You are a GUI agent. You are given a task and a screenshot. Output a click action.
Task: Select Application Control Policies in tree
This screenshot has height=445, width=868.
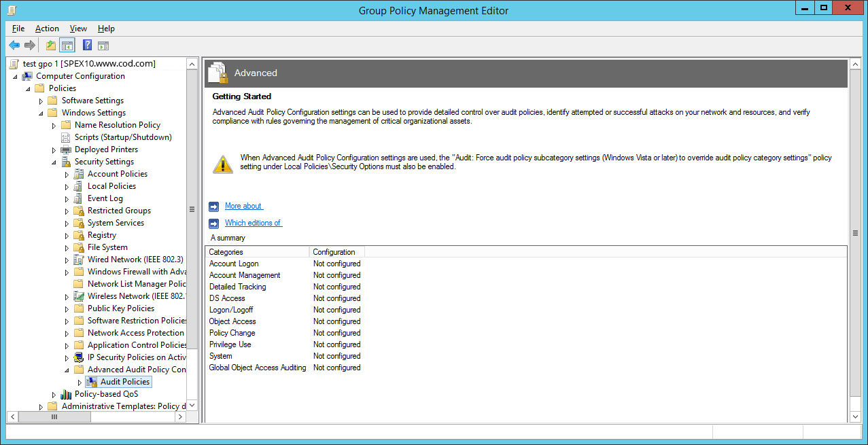[x=137, y=345]
